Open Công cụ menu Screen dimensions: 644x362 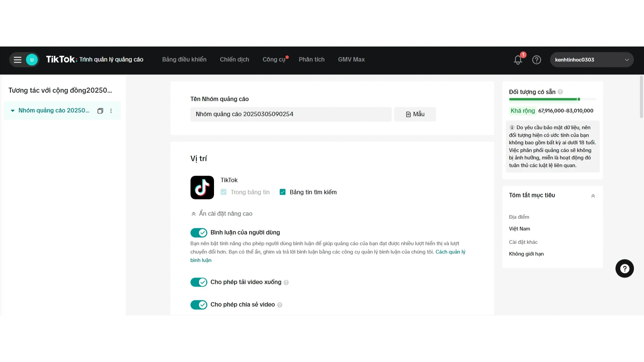click(x=274, y=59)
